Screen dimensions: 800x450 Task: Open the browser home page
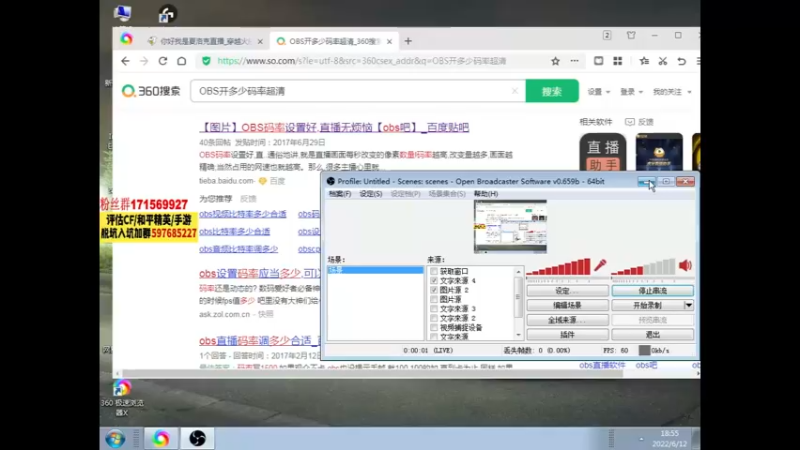pos(182,61)
